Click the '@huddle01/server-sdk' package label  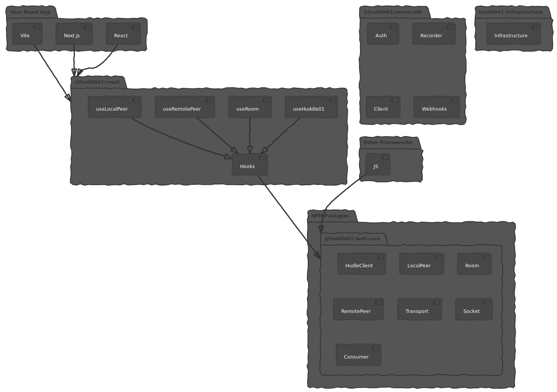tap(393, 12)
